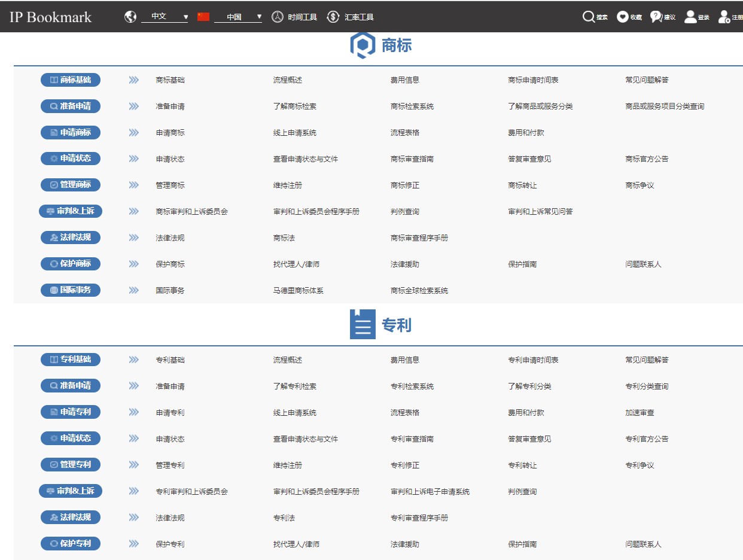Viewport: 743px width, 560px height.
Task: Select the 保护商标 category pill
Action: point(71,264)
